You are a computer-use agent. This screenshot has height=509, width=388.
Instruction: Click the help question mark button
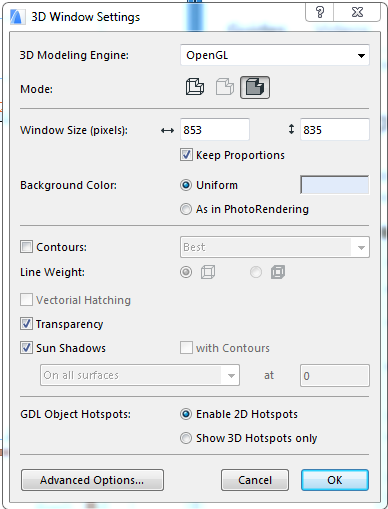(320, 13)
